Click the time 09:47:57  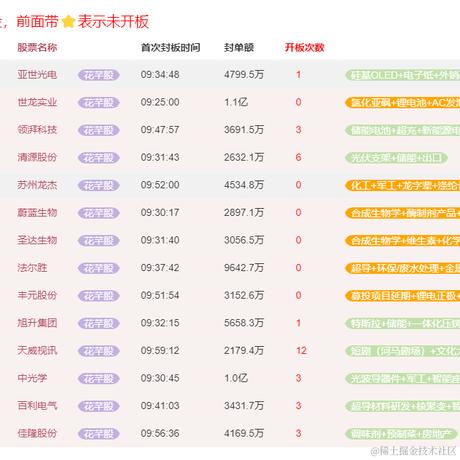(x=160, y=130)
